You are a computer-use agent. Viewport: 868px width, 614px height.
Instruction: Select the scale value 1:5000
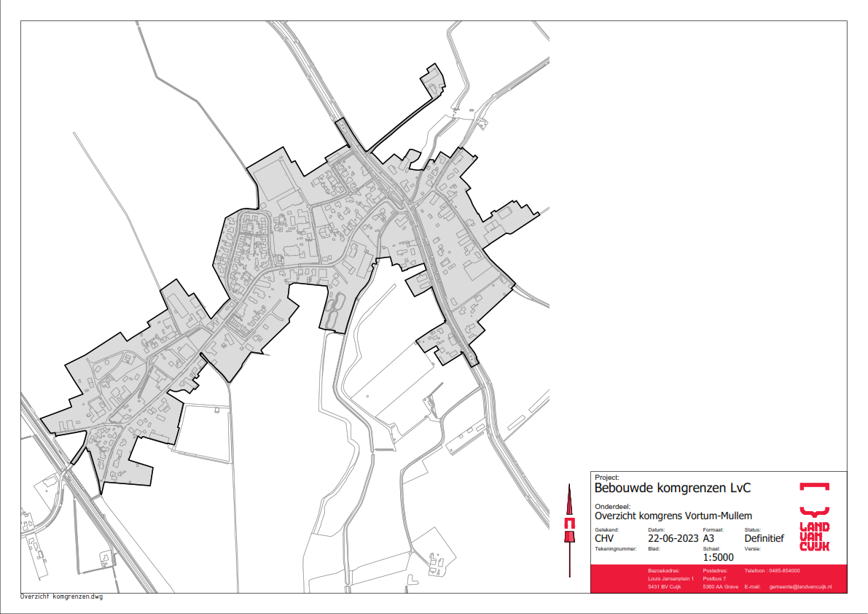(718, 557)
